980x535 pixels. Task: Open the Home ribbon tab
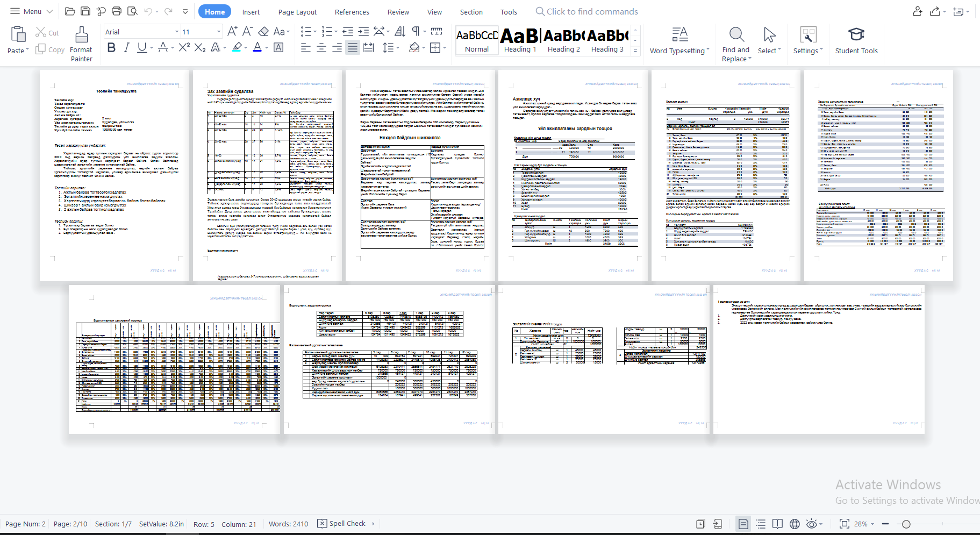tap(214, 12)
